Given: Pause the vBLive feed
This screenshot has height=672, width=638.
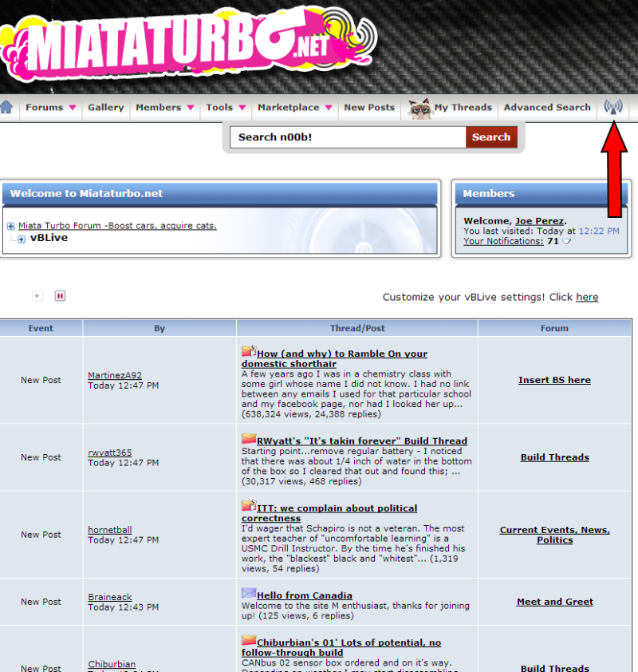Looking at the screenshot, I should (60, 296).
